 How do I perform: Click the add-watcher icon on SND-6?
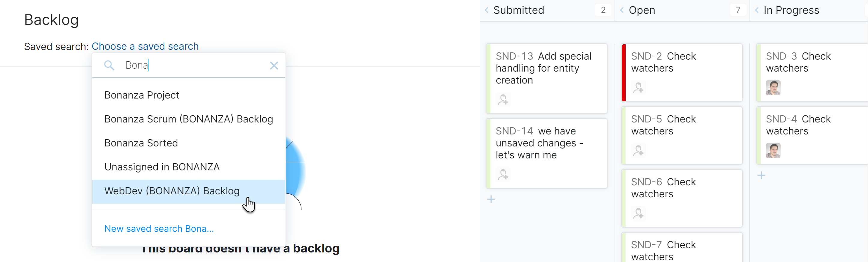coord(639,213)
